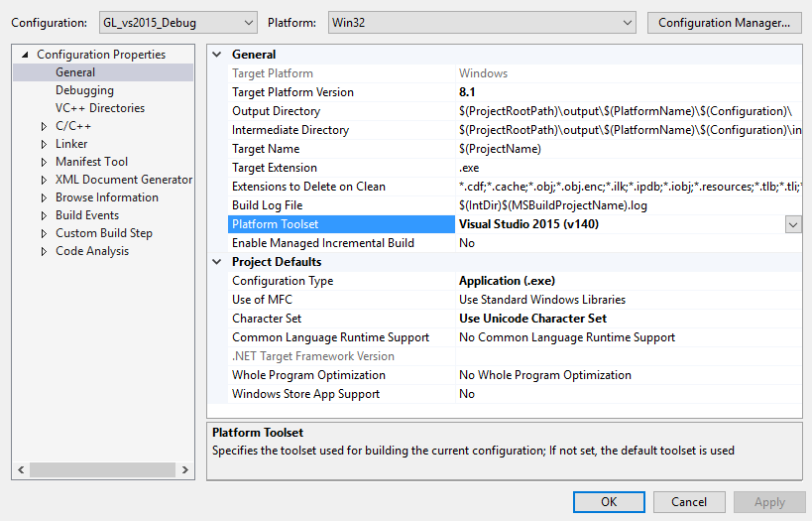This screenshot has height=521, width=812.
Task: Click No Common Language Runtime Support value
Action: point(567,337)
